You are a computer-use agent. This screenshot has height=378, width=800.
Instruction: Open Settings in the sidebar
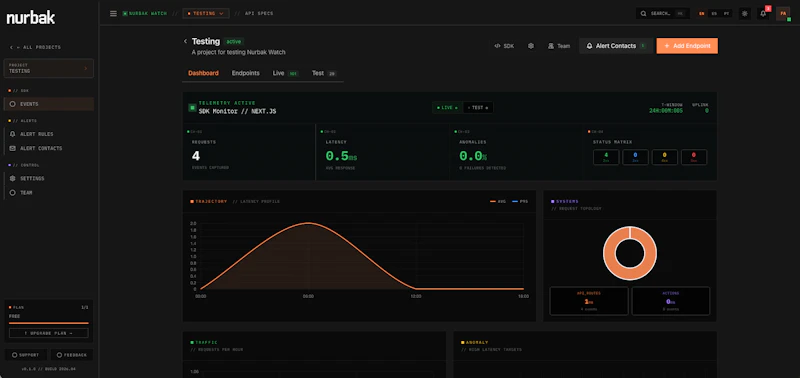[x=49, y=179]
